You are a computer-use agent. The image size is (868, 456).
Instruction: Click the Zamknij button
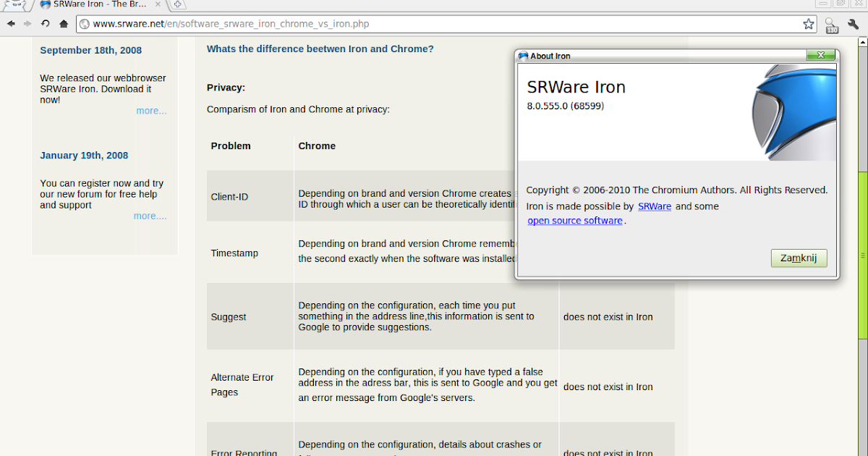(x=799, y=258)
